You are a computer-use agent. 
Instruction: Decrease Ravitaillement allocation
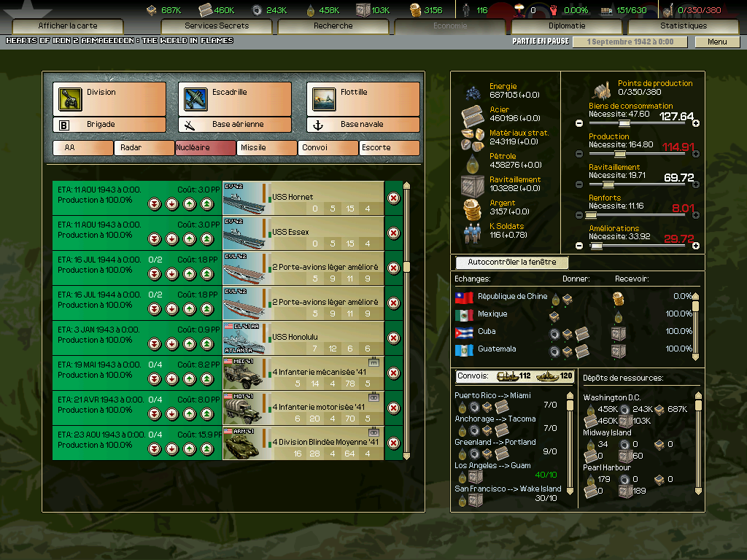[x=578, y=184]
